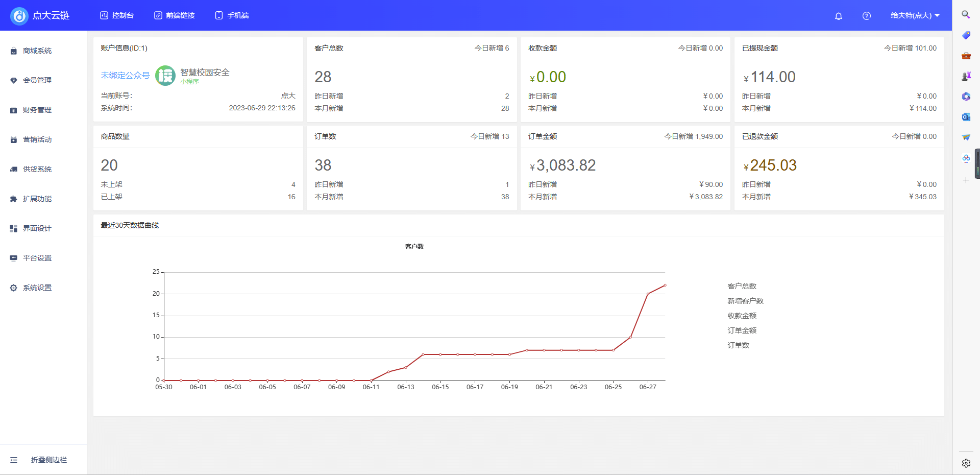This screenshot has width=980, height=475.
Task: Toggle 收款金额 series in chart legend
Action: (742, 316)
